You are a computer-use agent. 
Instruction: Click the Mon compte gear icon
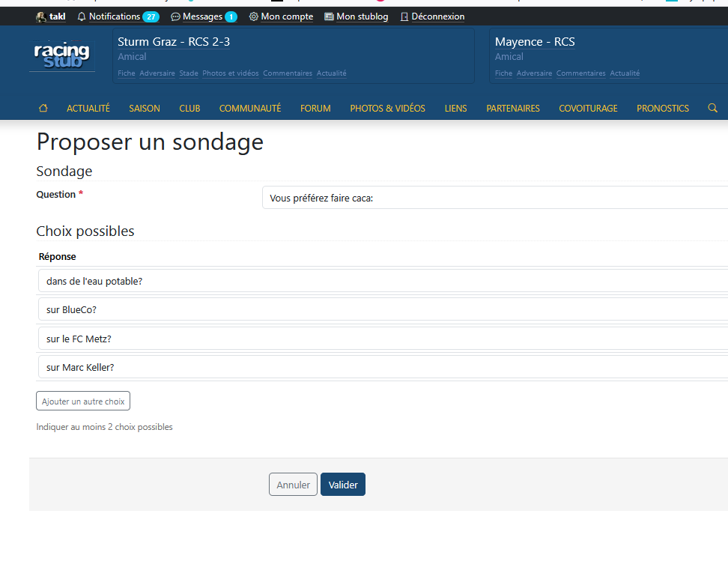(253, 16)
